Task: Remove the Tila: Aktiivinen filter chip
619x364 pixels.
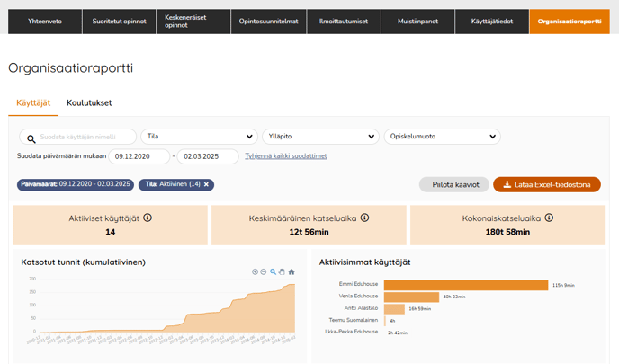Action: (206, 184)
